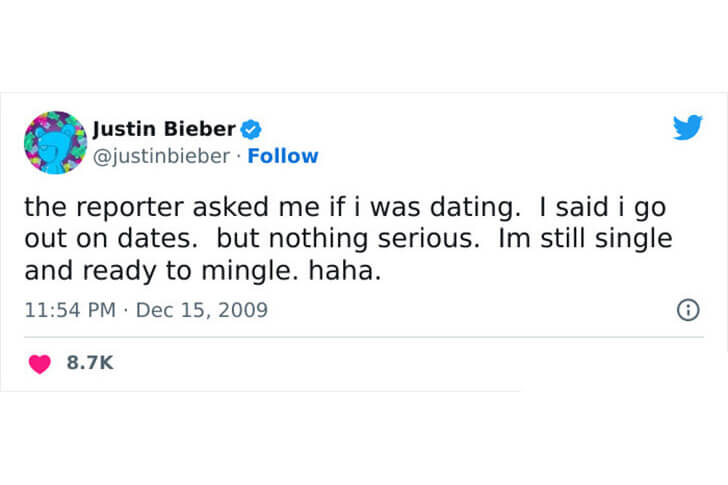This screenshot has width=728, height=485.
Task: Click the word 'dating.' in tweet
Action: (475, 207)
